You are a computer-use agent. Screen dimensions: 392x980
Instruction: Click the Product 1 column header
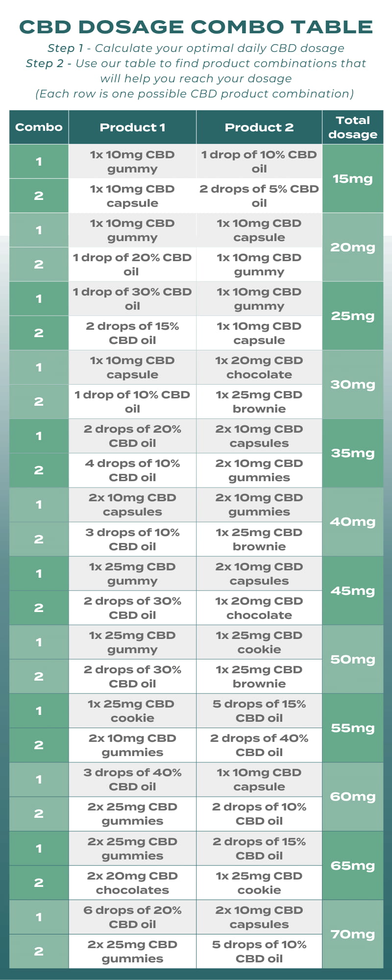coord(132,127)
